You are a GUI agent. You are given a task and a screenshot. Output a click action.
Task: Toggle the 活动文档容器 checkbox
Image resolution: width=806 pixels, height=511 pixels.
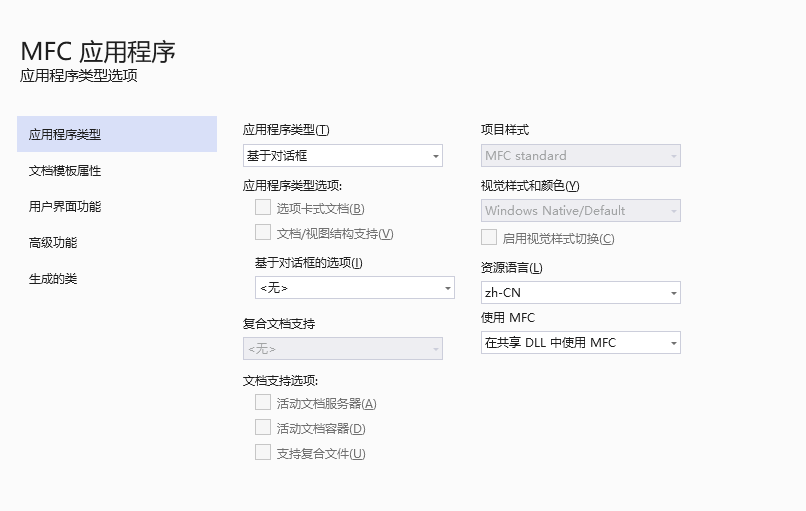click(x=263, y=428)
